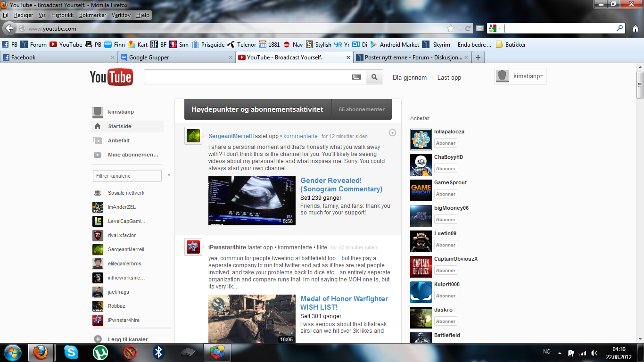644x362 pixels.
Task: Click the Last opp link
Action: click(449, 78)
